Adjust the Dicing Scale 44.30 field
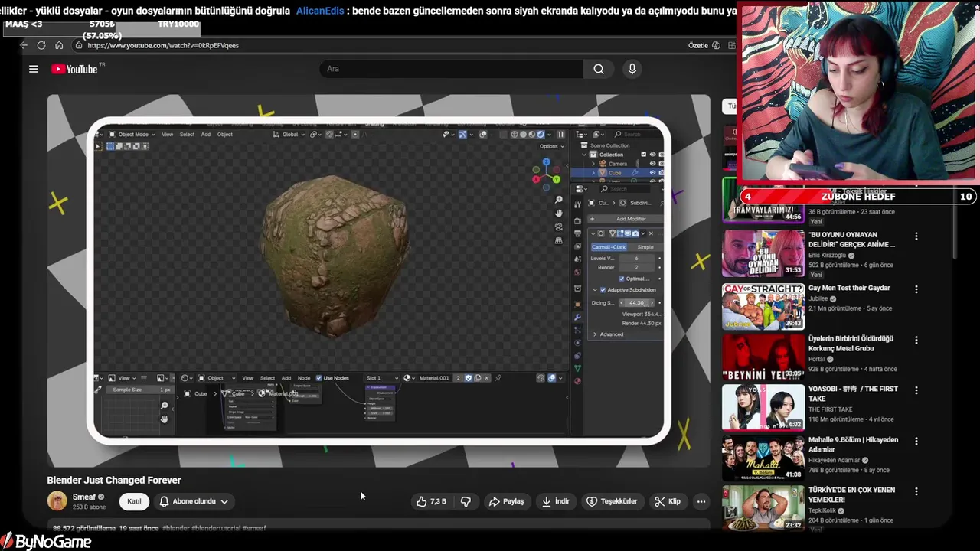The image size is (980, 551). click(636, 303)
